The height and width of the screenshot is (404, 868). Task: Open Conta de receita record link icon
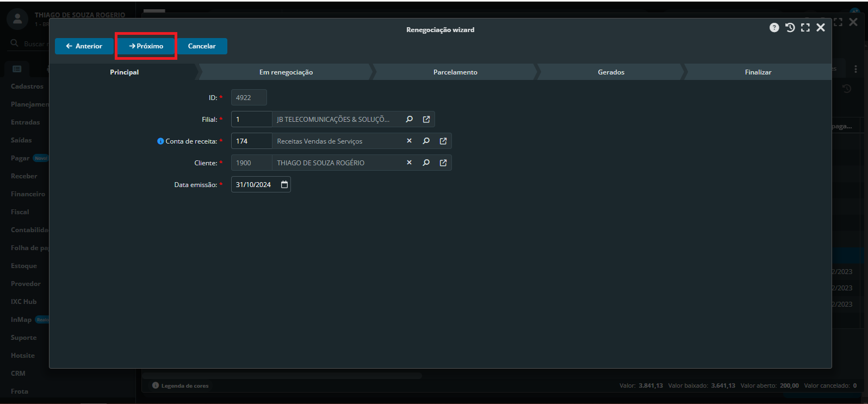(x=443, y=141)
